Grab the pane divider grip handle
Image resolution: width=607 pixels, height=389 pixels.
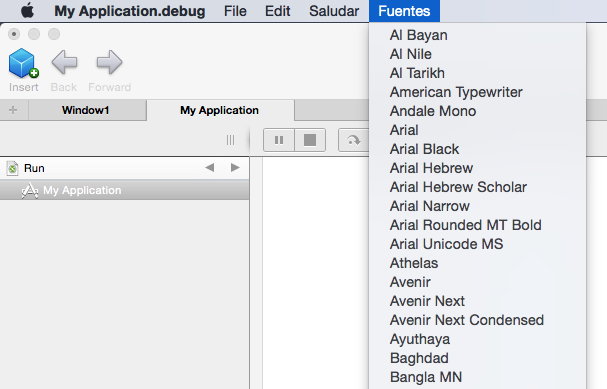230,140
